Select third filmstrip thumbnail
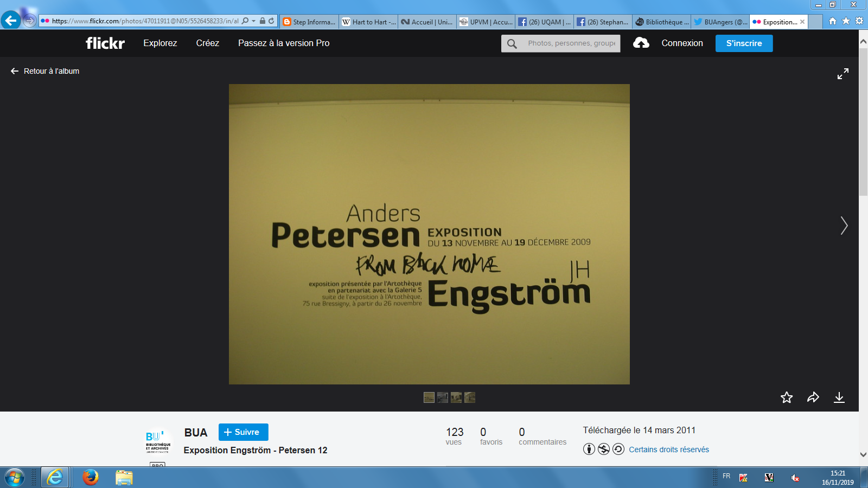The image size is (868, 488). coord(456,397)
